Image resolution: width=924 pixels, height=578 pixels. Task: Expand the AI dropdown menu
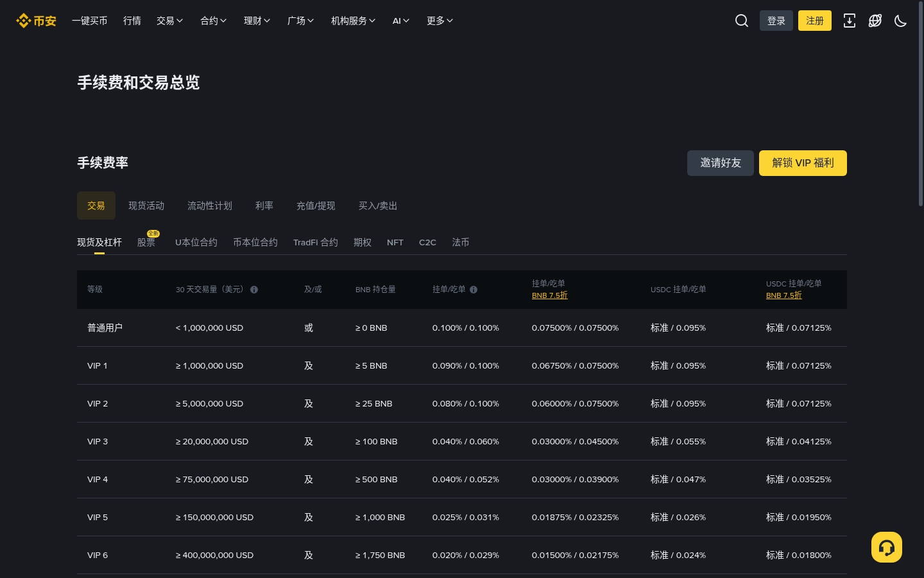(401, 21)
